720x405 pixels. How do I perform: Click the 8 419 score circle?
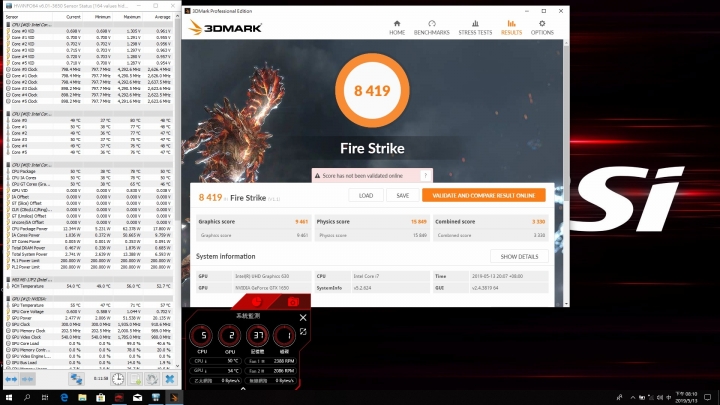click(372, 90)
